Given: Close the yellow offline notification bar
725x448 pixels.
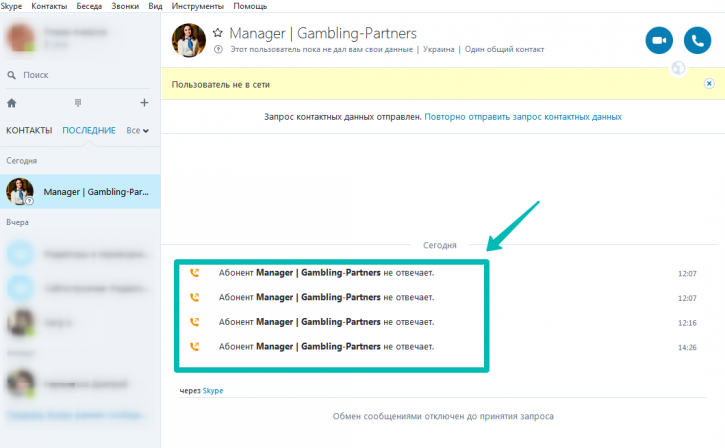Looking at the screenshot, I should [709, 84].
